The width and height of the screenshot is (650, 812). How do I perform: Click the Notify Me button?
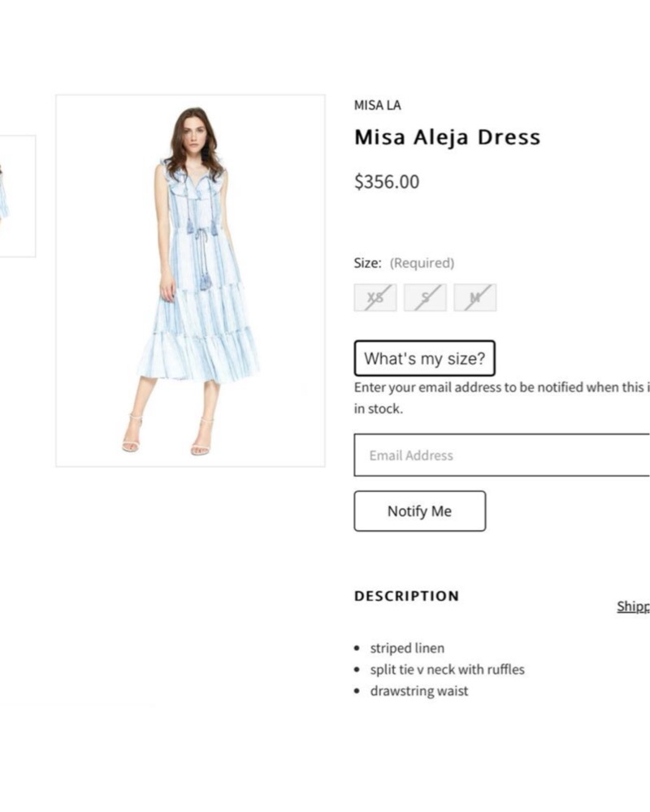420,511
